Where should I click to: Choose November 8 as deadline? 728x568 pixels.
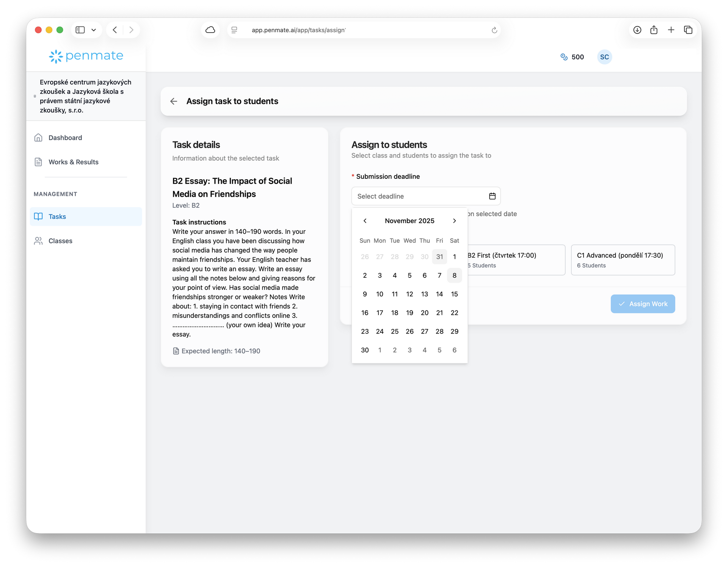pos(454,275)
